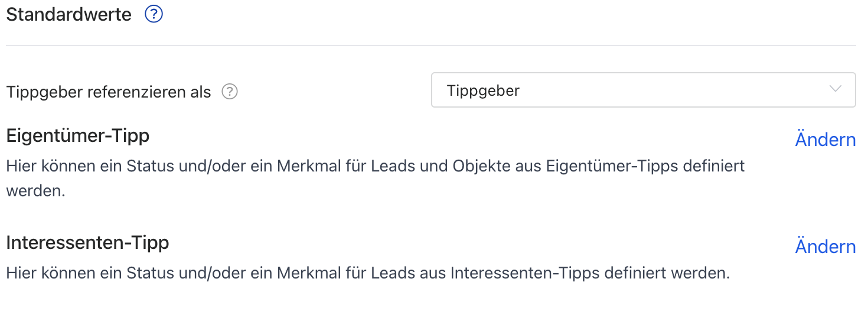Click 'Hier' starting the Eigentümer-Tipp description
Screen dimensions: 868x311
click(21, 166)
